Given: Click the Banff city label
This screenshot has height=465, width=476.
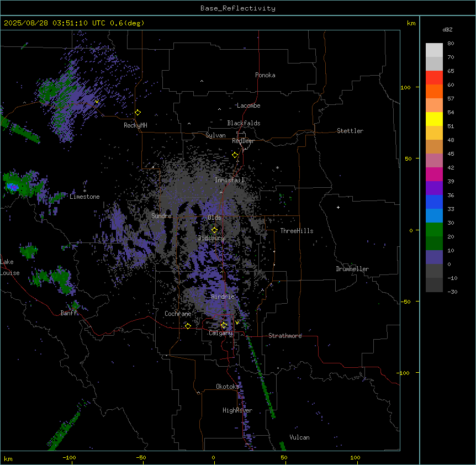Looking at the screenshot, I should click(68, 313).
